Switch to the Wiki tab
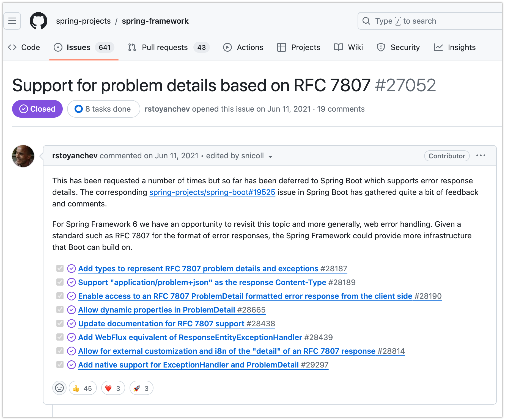The image size is (505, 420). coord(348,47)
